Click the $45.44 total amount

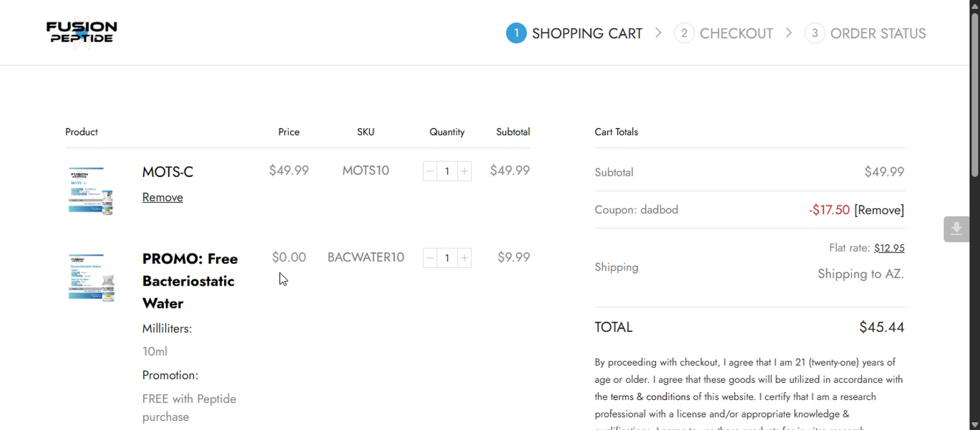tap(882, 327)
